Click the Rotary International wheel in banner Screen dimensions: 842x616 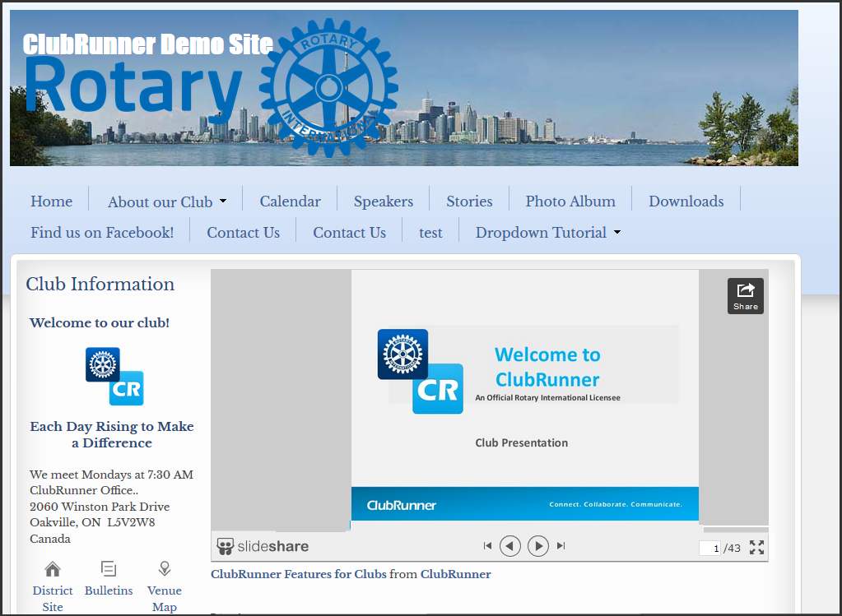click(x=329, y=89)
